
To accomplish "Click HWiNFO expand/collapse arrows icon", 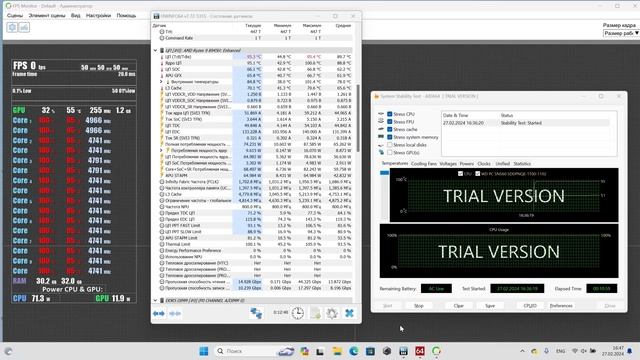I will pyautogui.click(x=159, y=313).
